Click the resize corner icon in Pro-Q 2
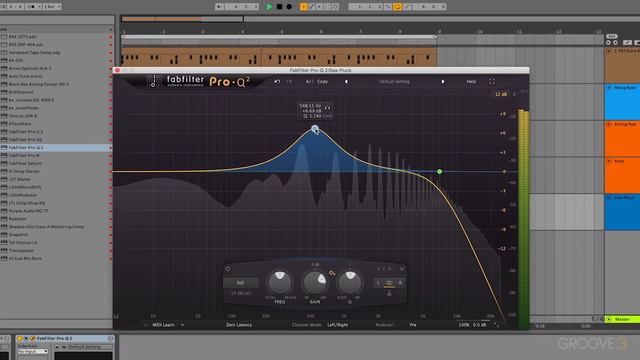 click(x=496, y=325)
